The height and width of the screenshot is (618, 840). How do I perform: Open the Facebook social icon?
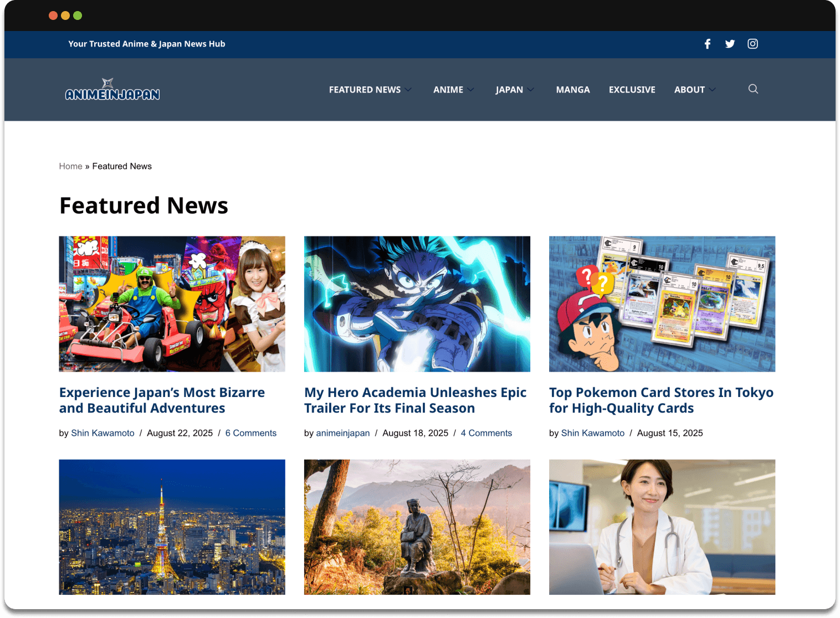click(x=708, y=44)
